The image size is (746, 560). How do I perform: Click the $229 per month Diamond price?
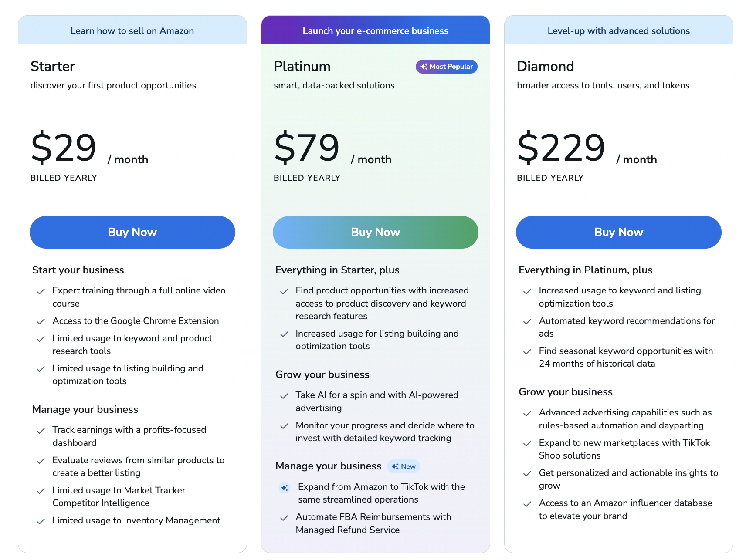[x=561, y=148]
